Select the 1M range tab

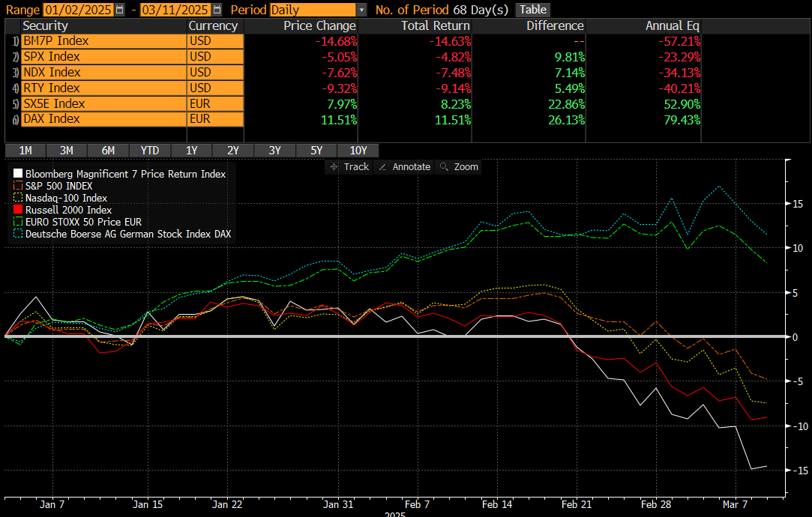click(x=25, y=151)
